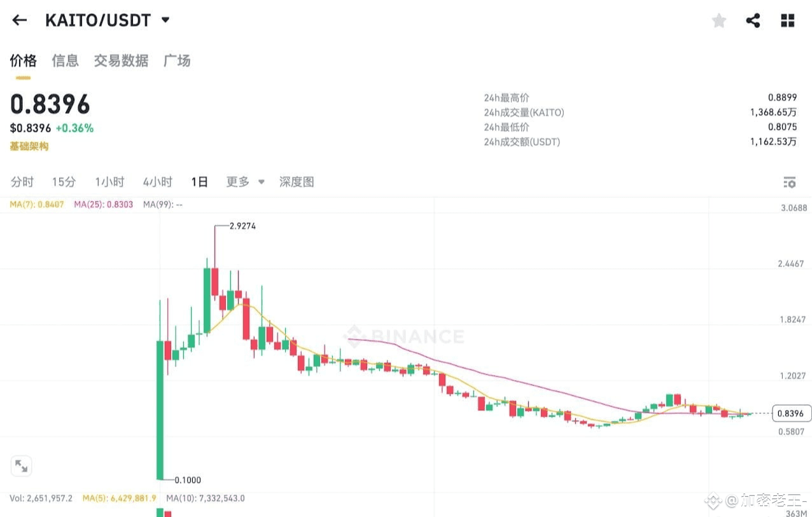Open the share icon
This screenshot has height=517, width=812.
click(753, 20)
